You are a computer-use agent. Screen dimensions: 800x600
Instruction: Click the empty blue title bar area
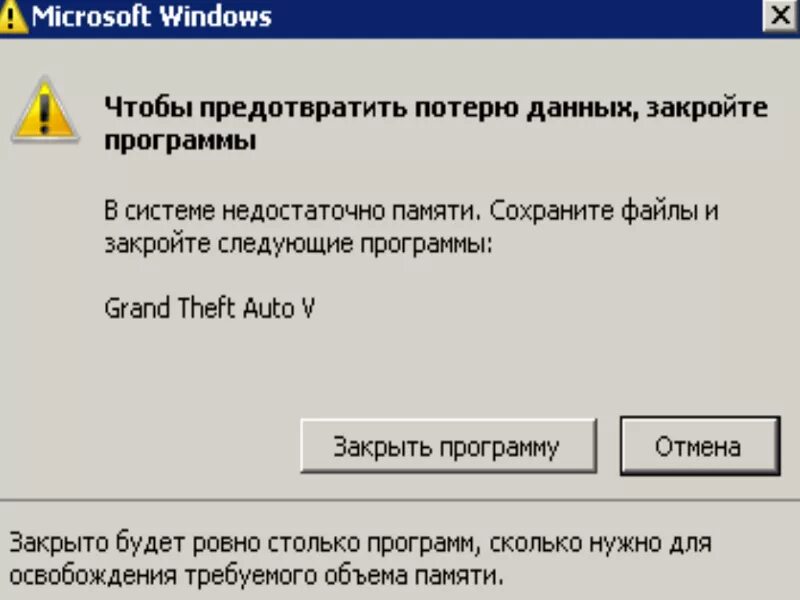tap(515, 17)
